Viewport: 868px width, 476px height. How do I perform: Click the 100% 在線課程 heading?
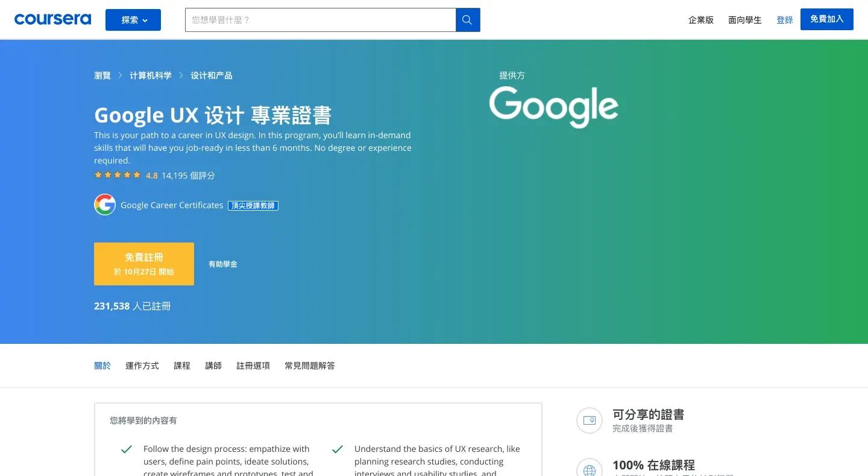653,465
